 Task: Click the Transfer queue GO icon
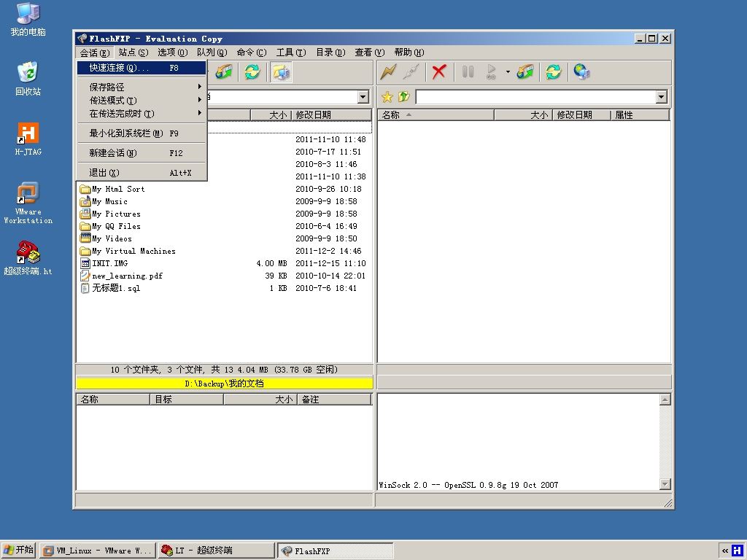coord(491,72)
